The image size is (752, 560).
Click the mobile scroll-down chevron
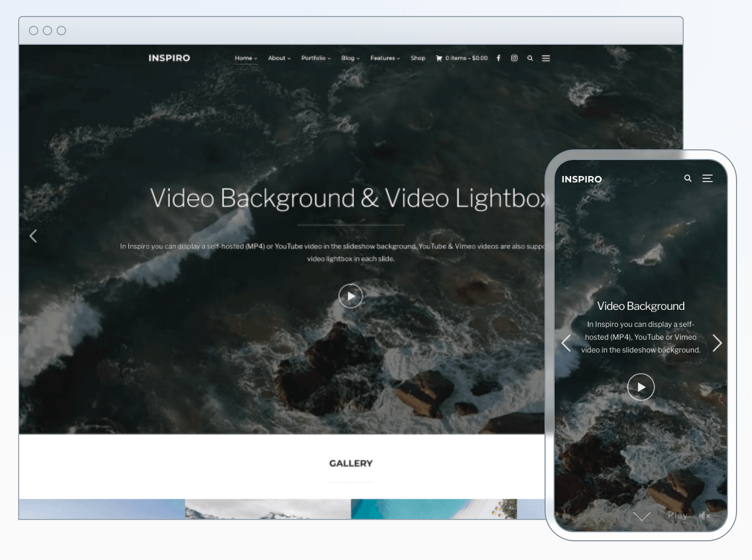pyautogui.click(x=642, y=516)
